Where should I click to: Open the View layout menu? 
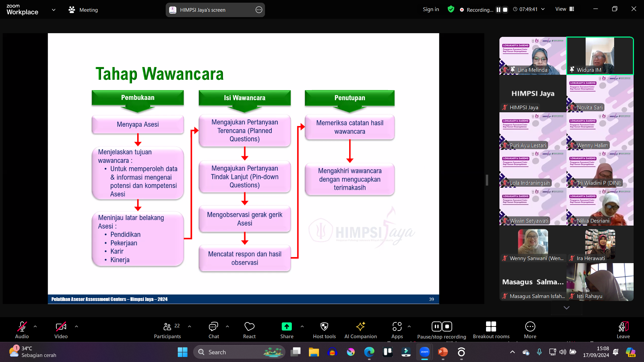tap(565, 9)
